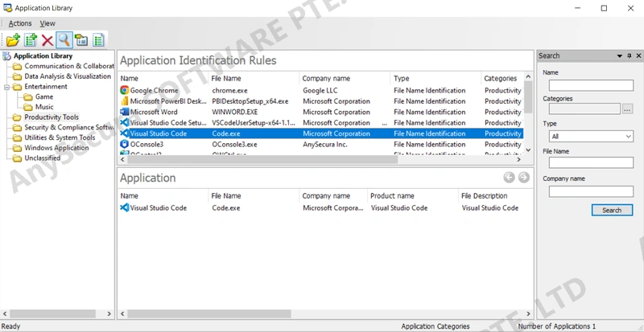The height and width of the screenshot is (332, 644).
Task: Click the Search button
Action: click(x=612, y=210)
